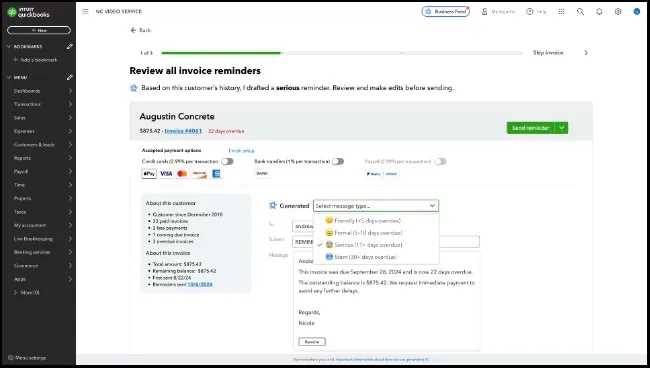The image size is (650, 368).
Task: Click the PayPal icon
Action: click(x=374, y=174)
